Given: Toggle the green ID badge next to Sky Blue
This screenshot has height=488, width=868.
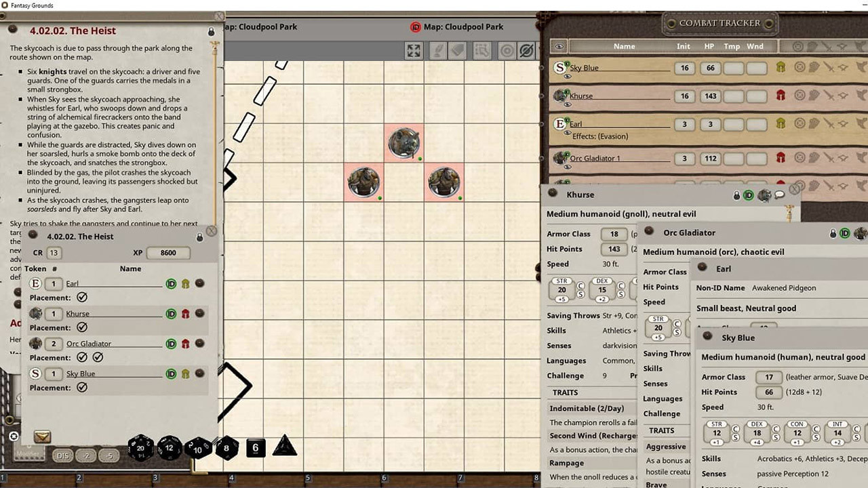Looking at the screenshot, I should 171,373.
